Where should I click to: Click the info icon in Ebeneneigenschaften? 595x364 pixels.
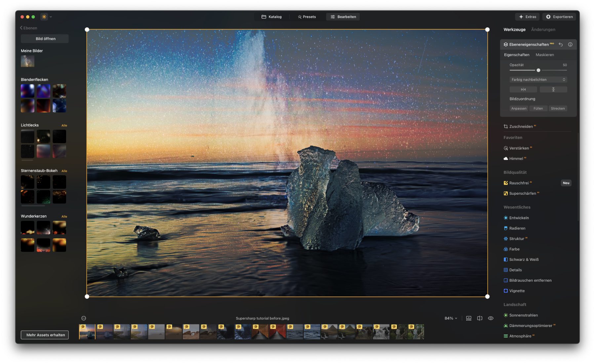pyautogui.click(x=570, y=44)
